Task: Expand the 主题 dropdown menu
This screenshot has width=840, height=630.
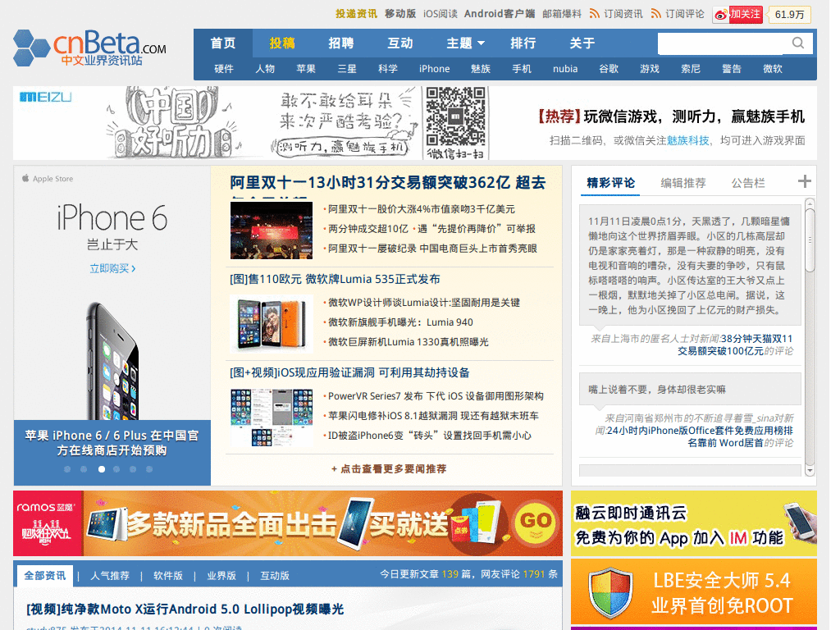Action: [x=465, y=43]
